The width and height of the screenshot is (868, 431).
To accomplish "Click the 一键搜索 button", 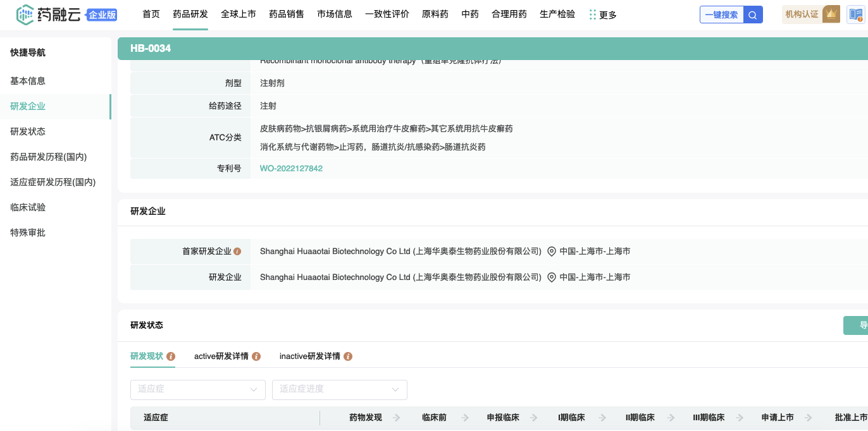I will click(721, 15).
